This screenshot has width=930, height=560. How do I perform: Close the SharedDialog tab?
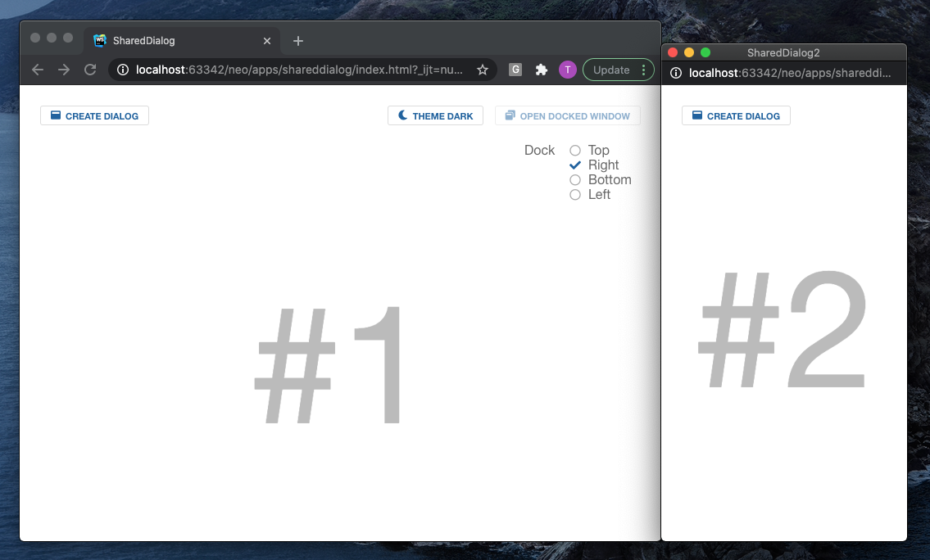267,41
